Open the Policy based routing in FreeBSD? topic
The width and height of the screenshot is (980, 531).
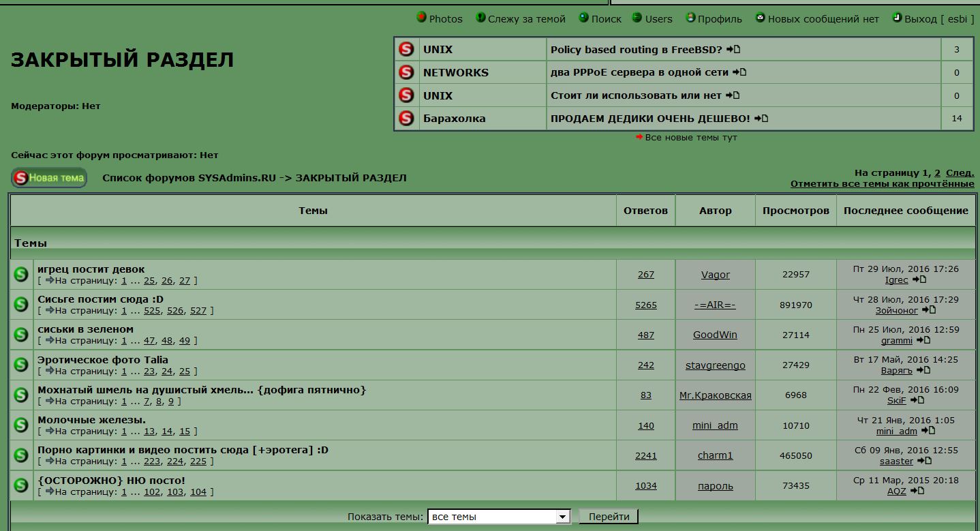click(x=637, y=49)
